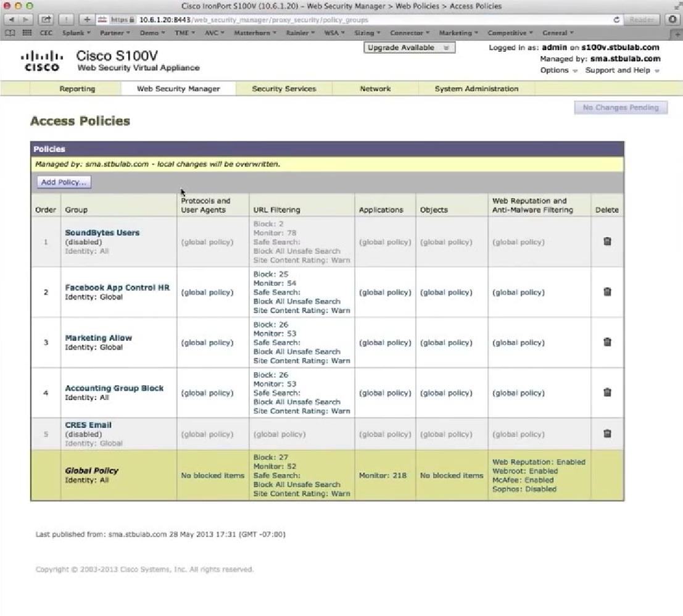
Task: Open the Sizing bookmarks folder
Action: 366,33
